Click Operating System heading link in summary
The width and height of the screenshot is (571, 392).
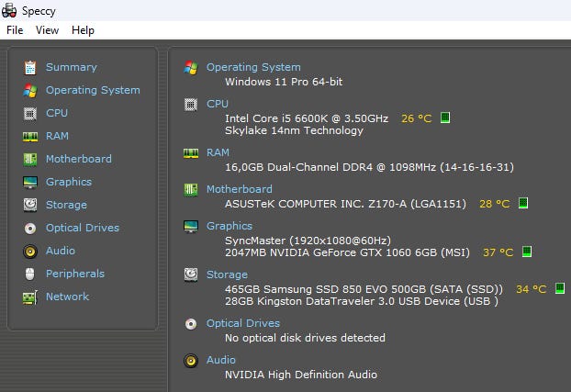click(253, 67)
